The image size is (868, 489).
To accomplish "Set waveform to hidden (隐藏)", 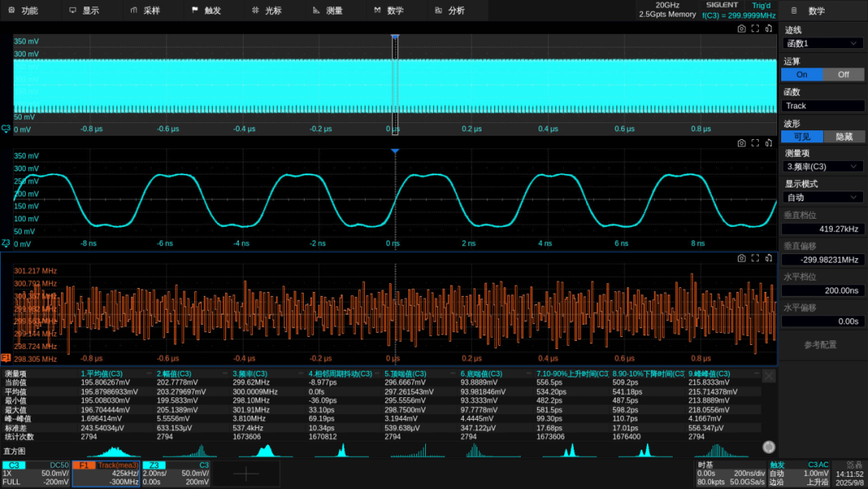I will (x=843, y=137).
